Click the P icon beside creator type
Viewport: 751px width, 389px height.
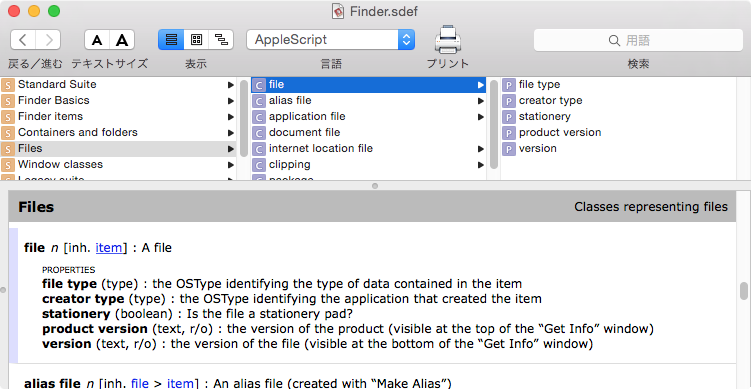(509, 101)
